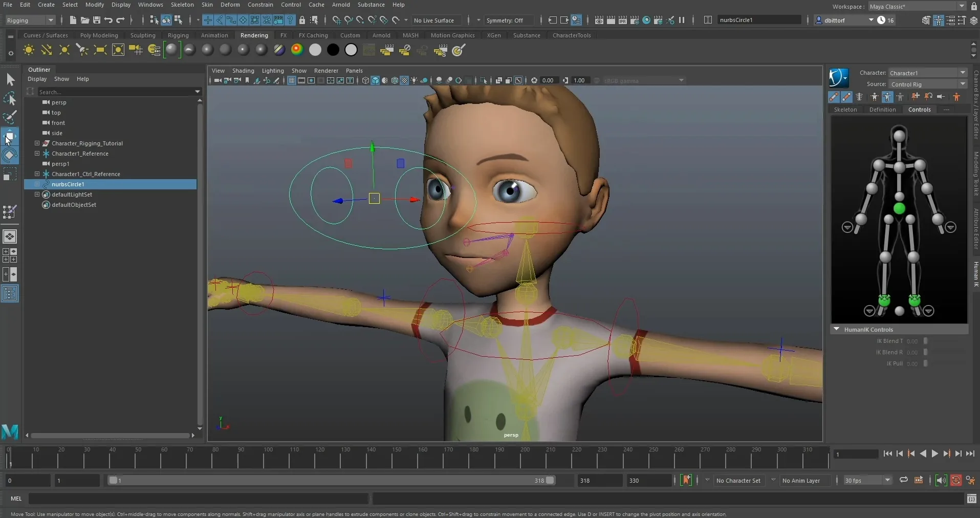Toggle looping playback mode button
This screenshot has height=518, width=980.
(x=904, y=480)
